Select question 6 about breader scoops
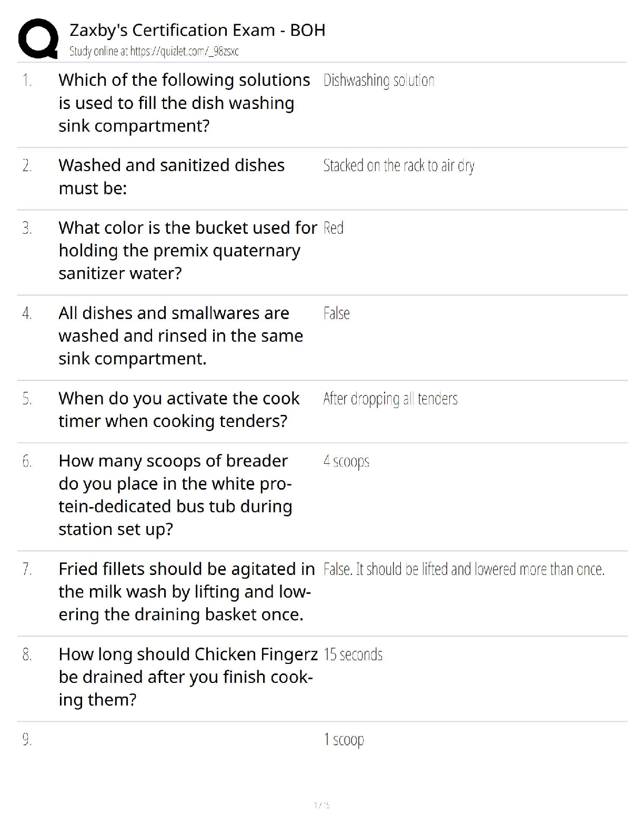This screenshot has height=834, width=644. click(175, 494)
